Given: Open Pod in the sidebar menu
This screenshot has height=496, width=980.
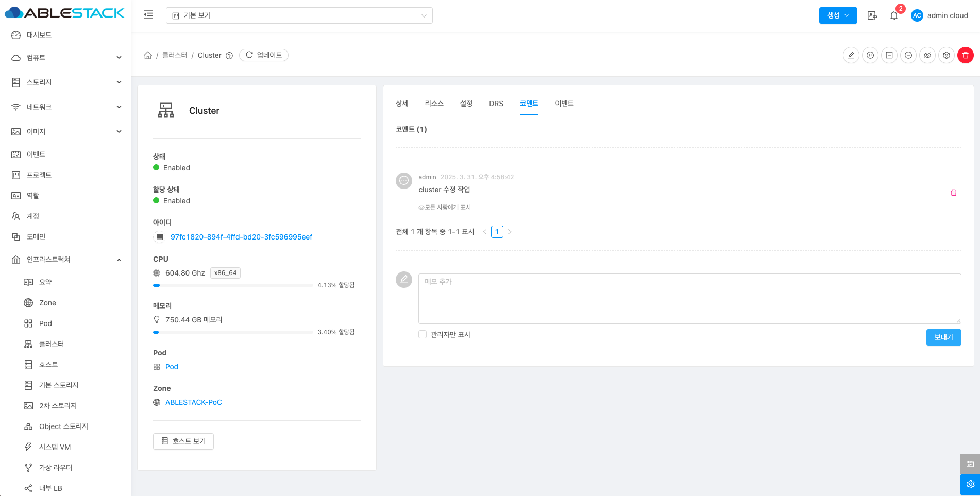Looking at the screenshot, I should 45,323.
